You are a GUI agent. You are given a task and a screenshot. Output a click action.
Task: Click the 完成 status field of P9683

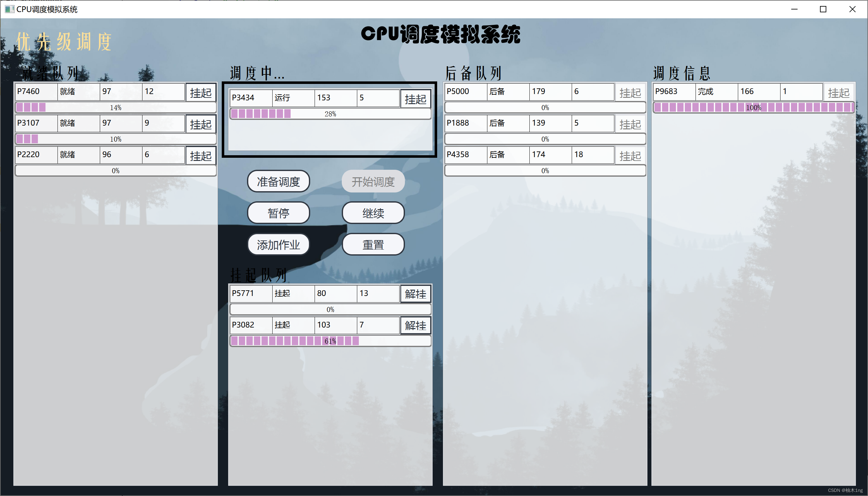point(716,92)
